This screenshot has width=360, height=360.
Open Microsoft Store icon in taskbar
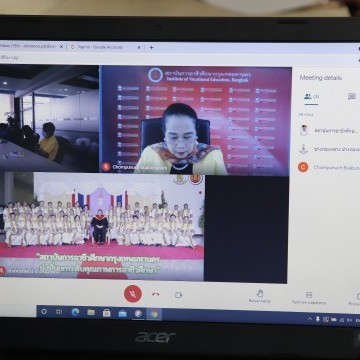click(x=106, y=313)
